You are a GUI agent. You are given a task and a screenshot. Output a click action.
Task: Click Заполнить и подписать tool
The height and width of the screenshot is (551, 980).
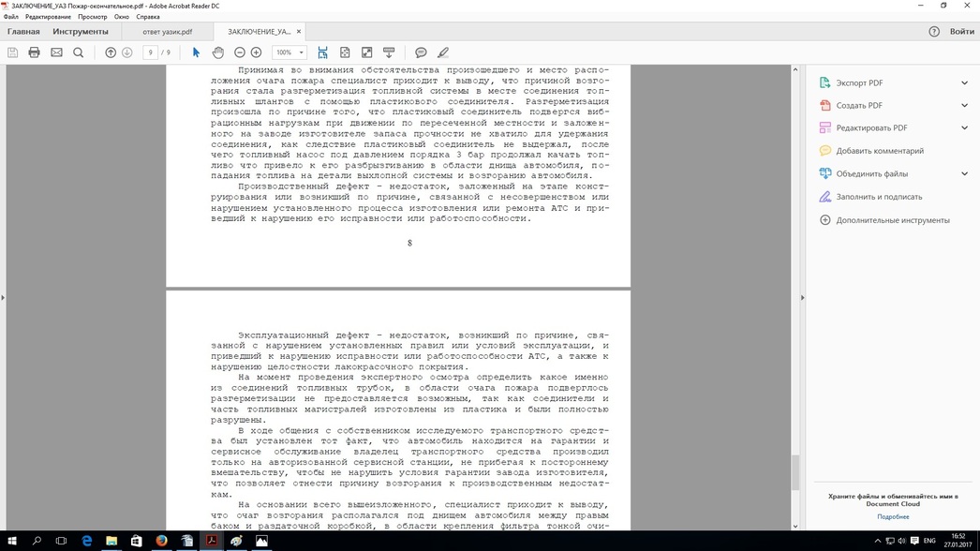pos(879,197)
